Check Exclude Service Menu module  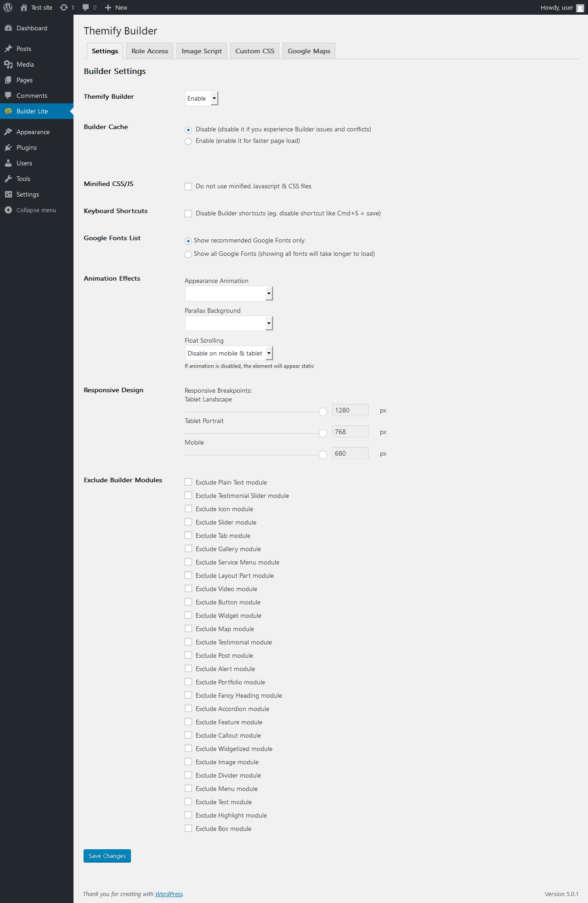[x=188, y=562]
